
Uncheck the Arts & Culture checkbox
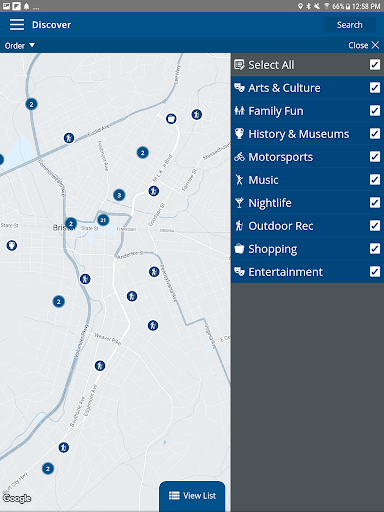375,88
